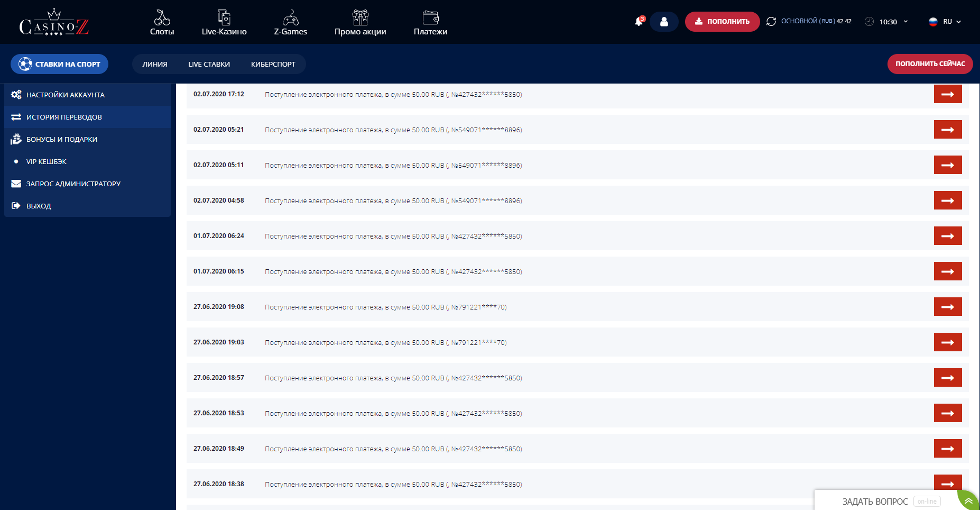Click payment description for 27.06.2020 19:03
Image resolution: width=980 pixels, height=510 pixels.
tap(386, 343)
